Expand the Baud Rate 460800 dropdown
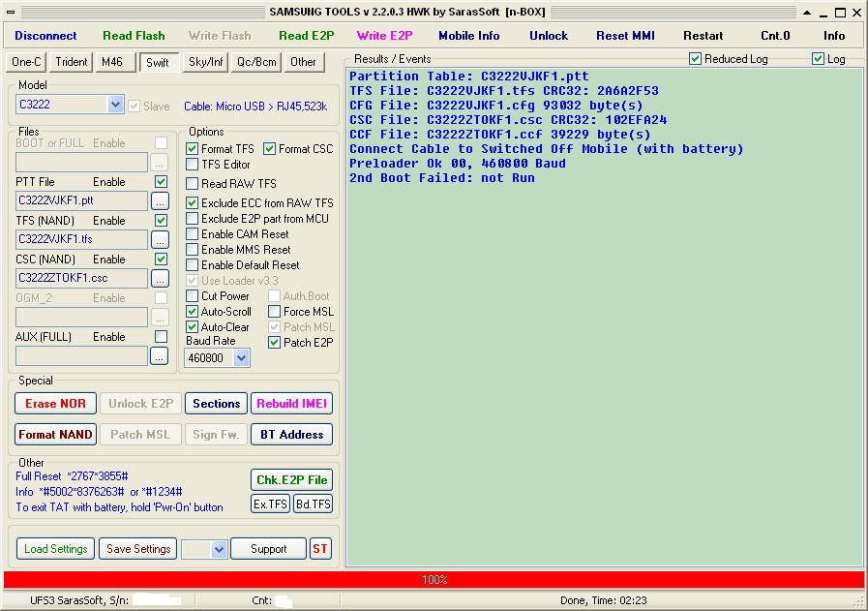This screenshot has height=611, width=868. click(241, 358)
